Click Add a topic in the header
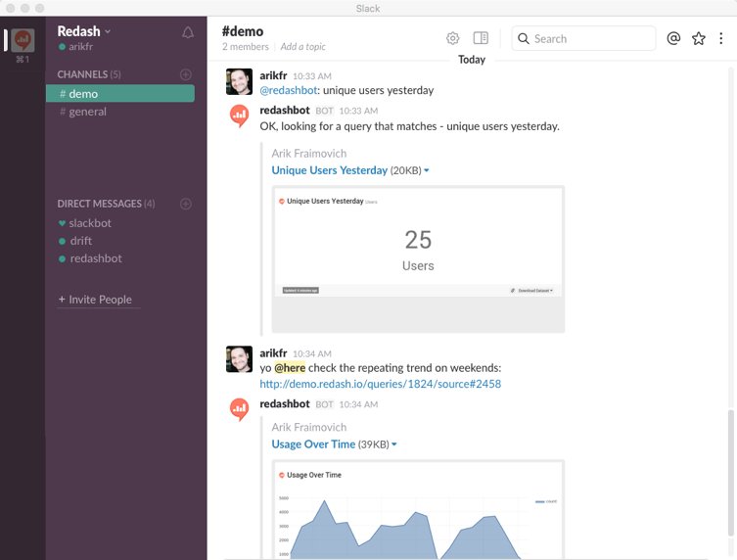 tap(302, 47)
